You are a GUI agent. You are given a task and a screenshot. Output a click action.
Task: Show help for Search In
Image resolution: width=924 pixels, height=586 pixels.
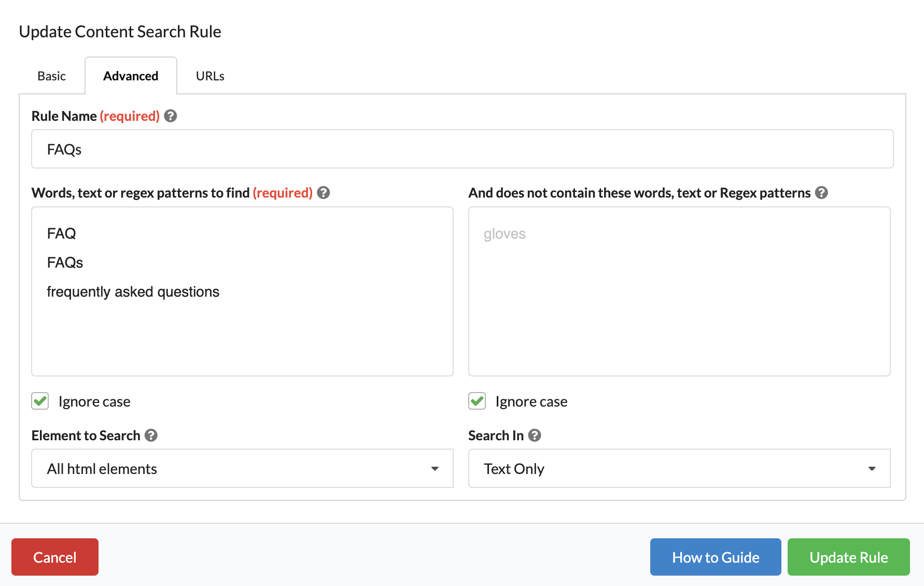coord(535,436)
